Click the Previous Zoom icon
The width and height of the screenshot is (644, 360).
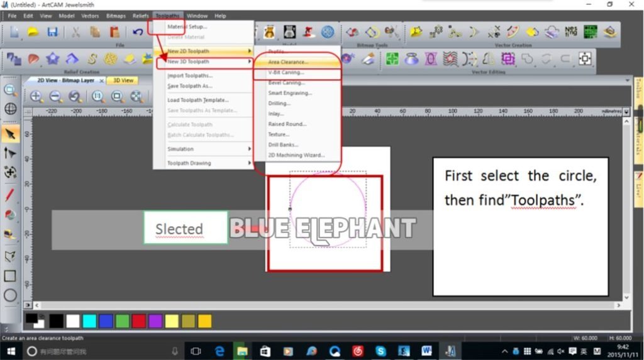click(x=75, y=97)
